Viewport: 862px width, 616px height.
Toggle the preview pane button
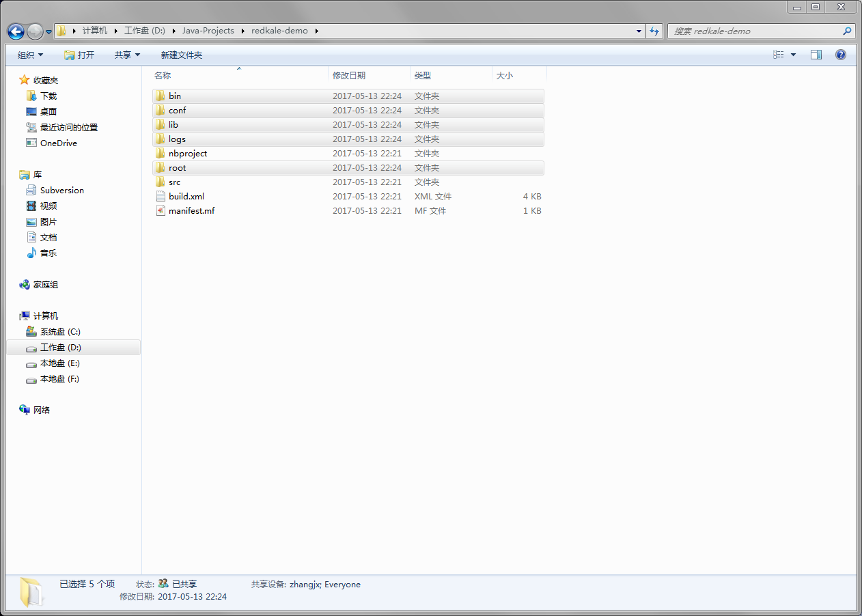pos(816,55)
